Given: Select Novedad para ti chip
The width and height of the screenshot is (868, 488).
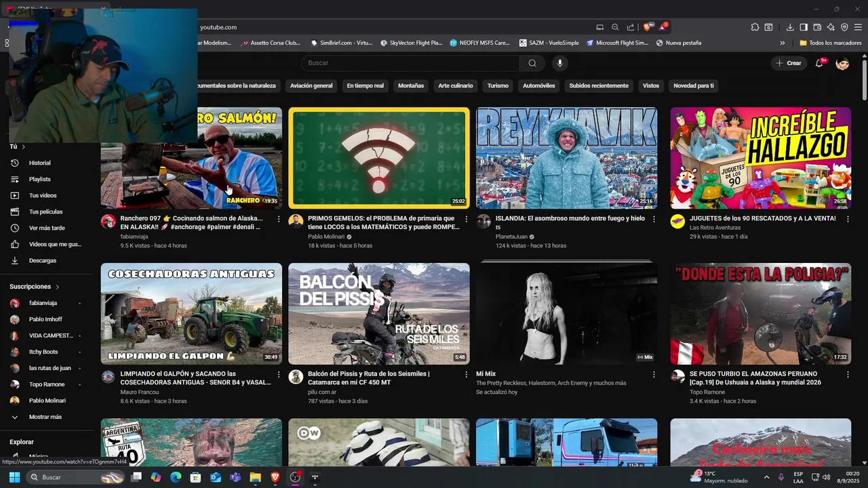Looking at the screenshot, I should pyautogui.click(x=693, y=86).
